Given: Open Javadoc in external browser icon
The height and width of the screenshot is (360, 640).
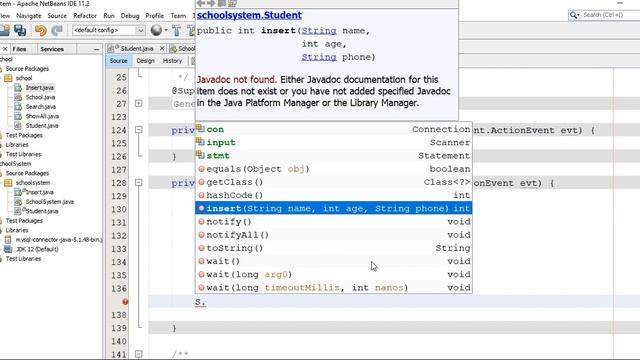Looking at the screenshot, I should coord(222,3).
